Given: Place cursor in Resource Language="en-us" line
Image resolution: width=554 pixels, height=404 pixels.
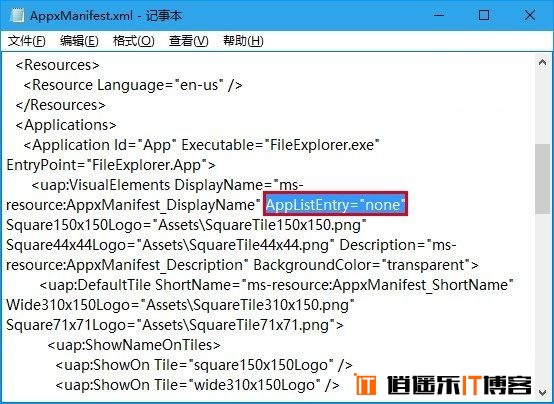Looking at the screenshot, I should point(133,85).
